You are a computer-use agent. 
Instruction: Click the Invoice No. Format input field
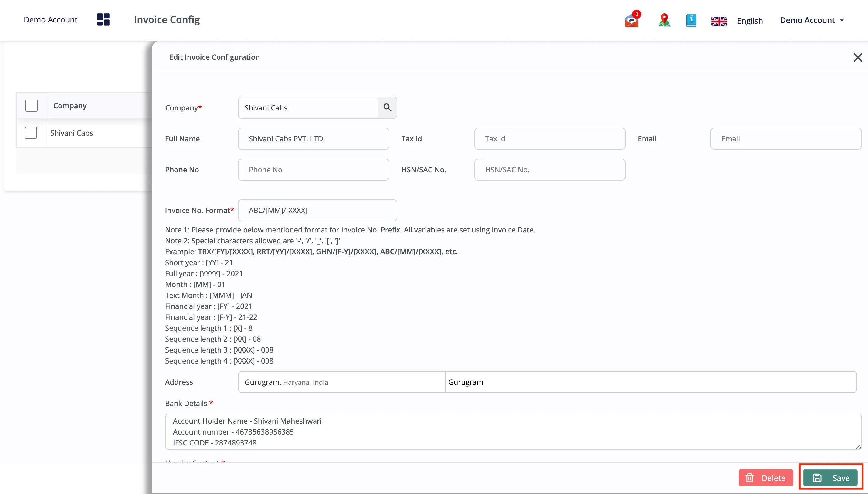coord(317,210)
